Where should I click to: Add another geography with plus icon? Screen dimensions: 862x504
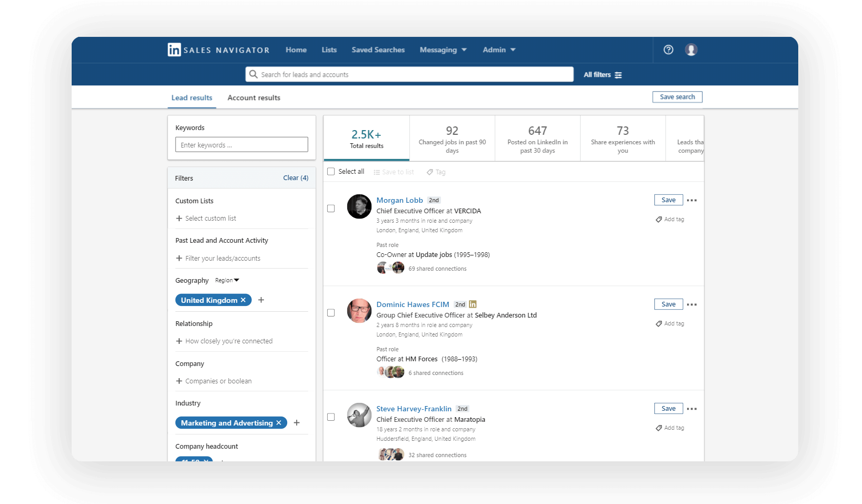261,300
